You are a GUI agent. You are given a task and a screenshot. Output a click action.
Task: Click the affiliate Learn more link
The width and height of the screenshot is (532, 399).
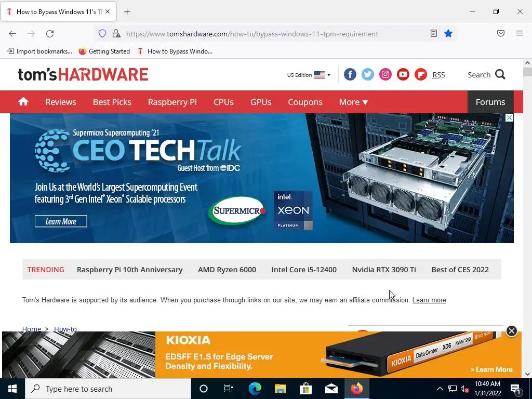[429, 300]
